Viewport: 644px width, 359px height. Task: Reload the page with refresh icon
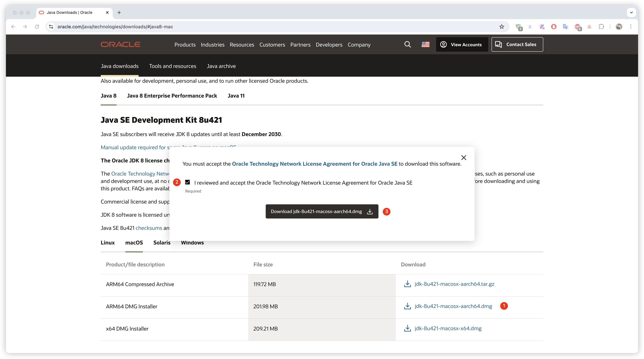tap(37, 27)
